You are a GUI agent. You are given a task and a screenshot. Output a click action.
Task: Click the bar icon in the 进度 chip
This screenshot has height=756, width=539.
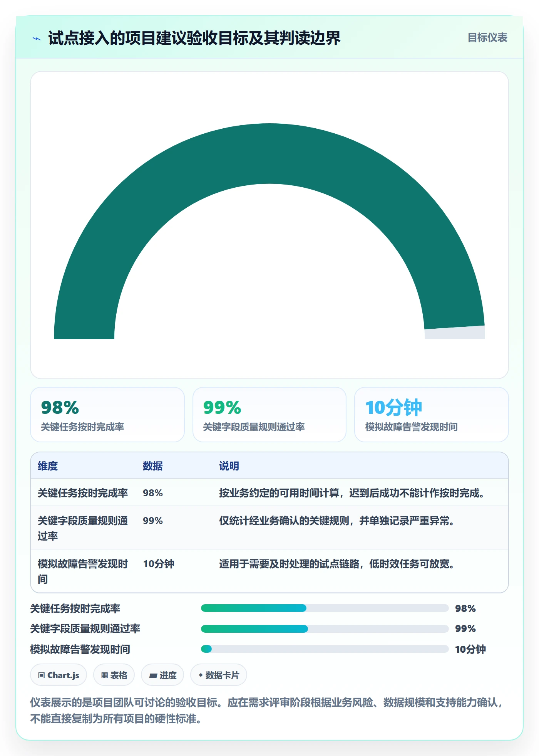[153, 675]
